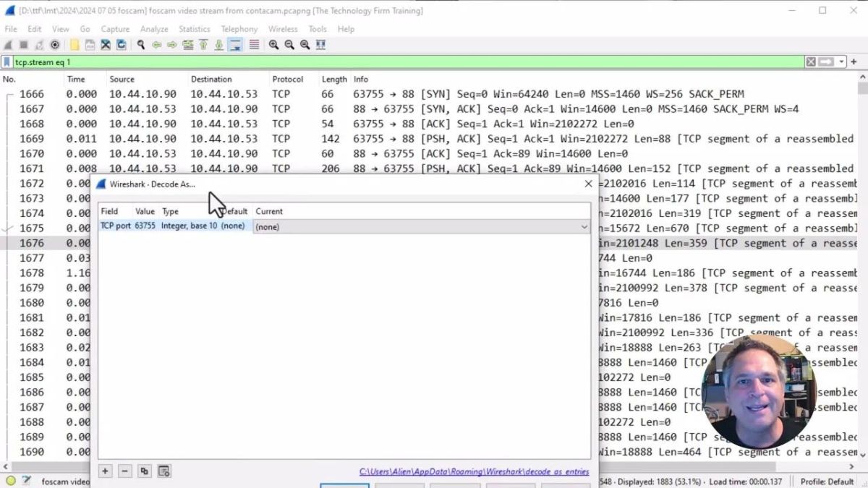Open the Analyze menu
Viewport: 868px width, 488px height.
pyautogui.click(x=154, y=29)
